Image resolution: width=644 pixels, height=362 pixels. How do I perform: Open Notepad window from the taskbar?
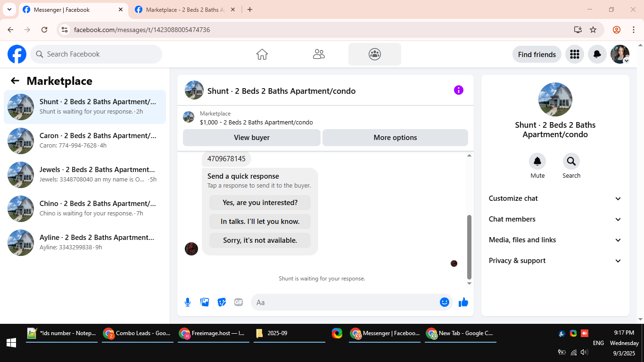coord(62,333)
